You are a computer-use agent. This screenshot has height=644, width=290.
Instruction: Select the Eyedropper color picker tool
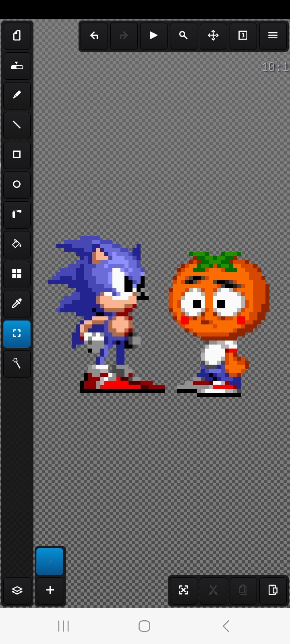pos(17,304)
